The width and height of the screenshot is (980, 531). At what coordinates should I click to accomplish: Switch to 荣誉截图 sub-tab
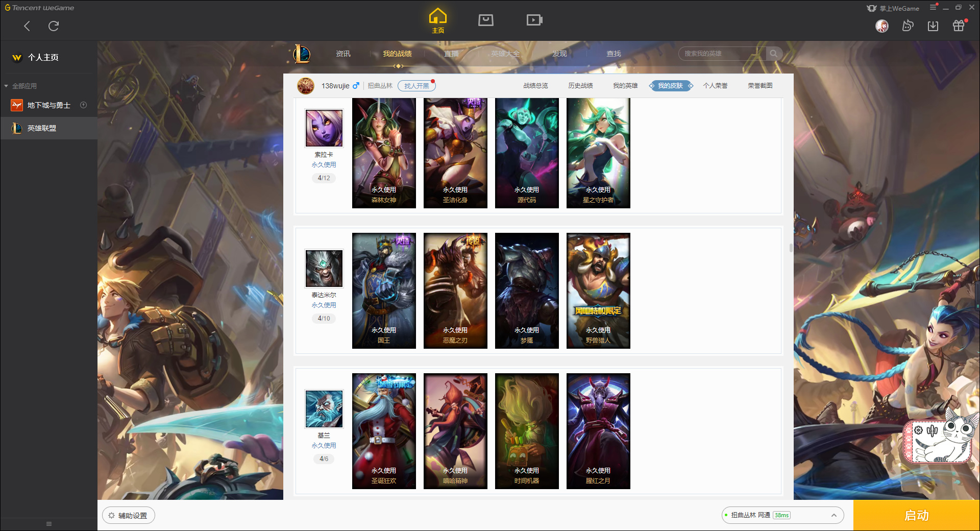coord(760,86)
